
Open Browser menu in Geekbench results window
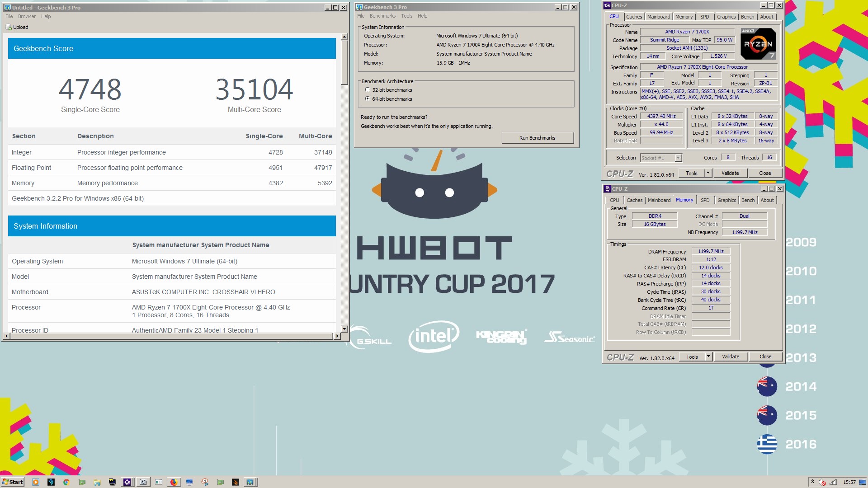pos(27,16)
